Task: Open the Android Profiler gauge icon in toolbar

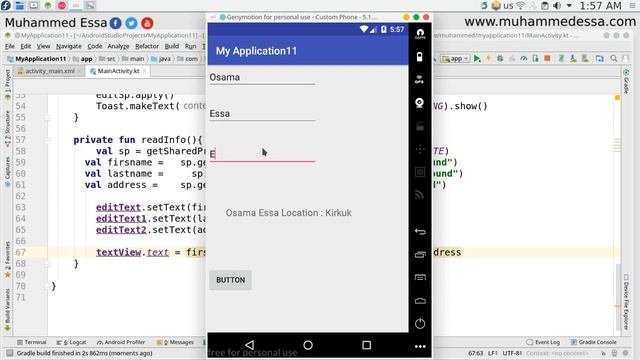Action: point(524,59)
